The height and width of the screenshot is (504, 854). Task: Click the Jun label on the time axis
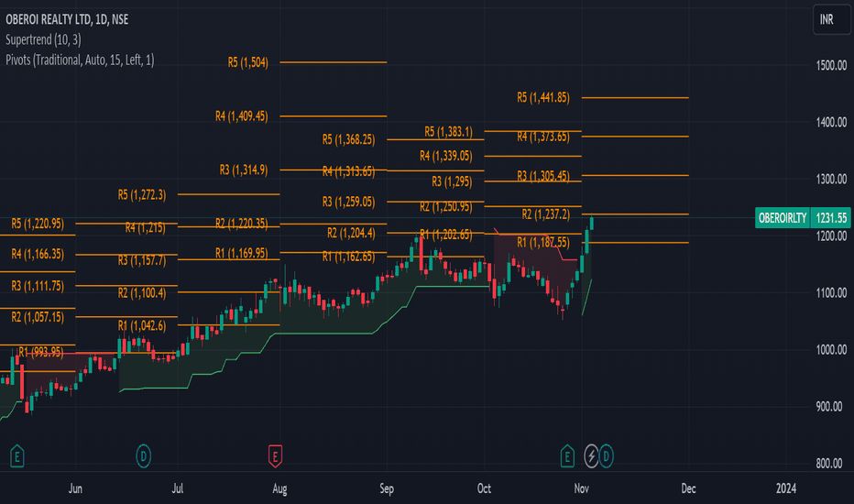tap(75, 488)
